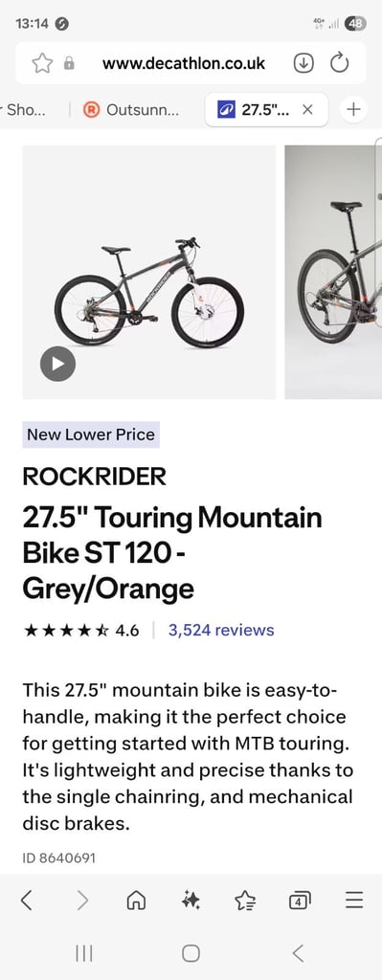
Task: Tap the download icon in address bar
Action: (303, 63)
